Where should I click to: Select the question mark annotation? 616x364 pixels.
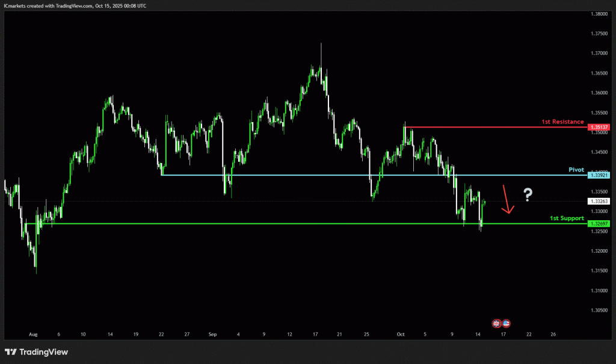coord(528,194)
